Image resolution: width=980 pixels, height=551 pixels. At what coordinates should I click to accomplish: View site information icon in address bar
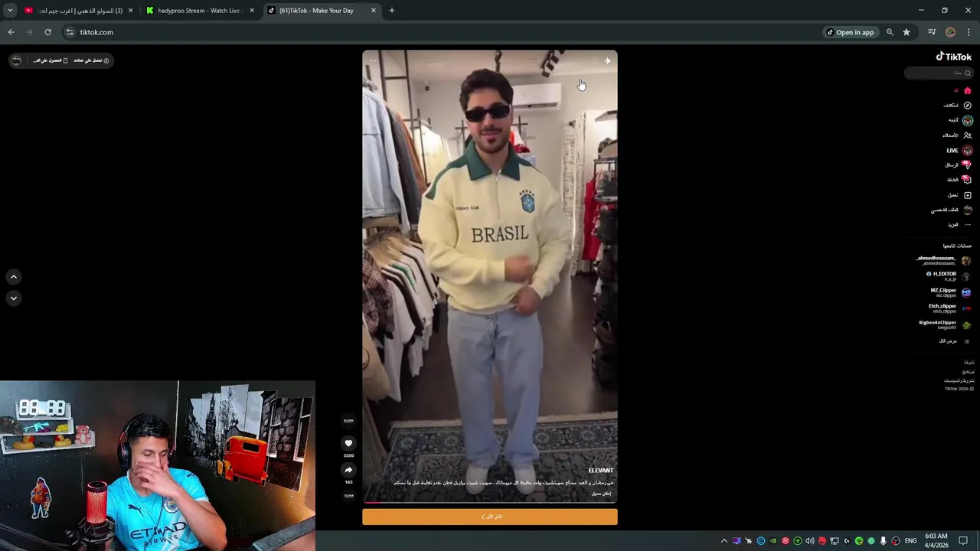[70, 32]
